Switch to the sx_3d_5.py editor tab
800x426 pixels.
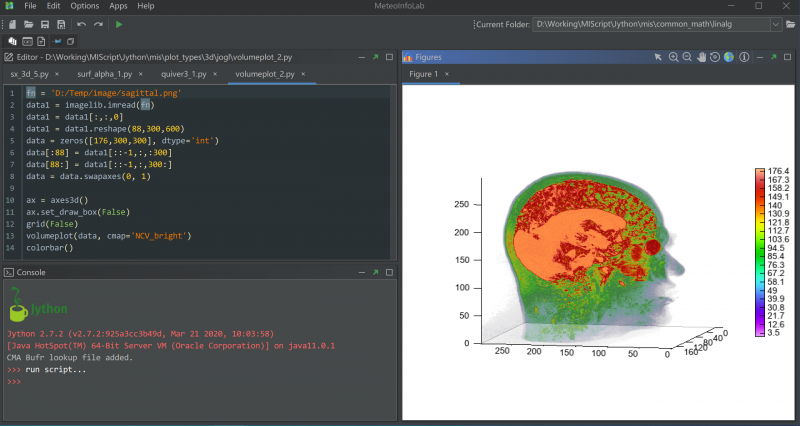29,74
